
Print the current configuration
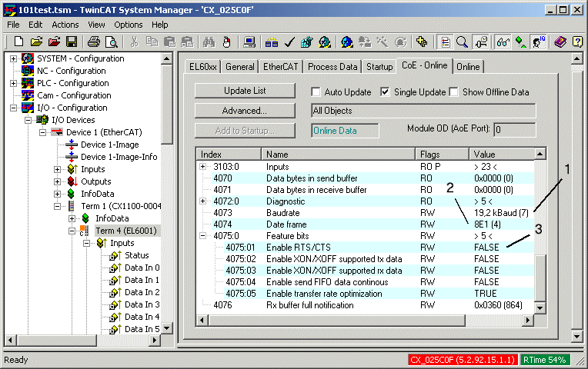(x=94, y=42)
